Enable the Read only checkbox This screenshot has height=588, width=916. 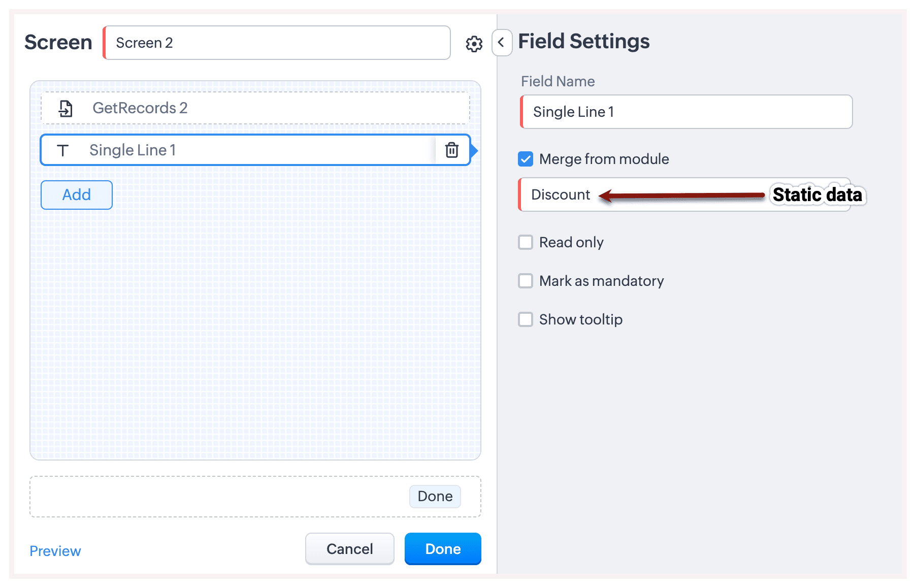click(526, 242)
